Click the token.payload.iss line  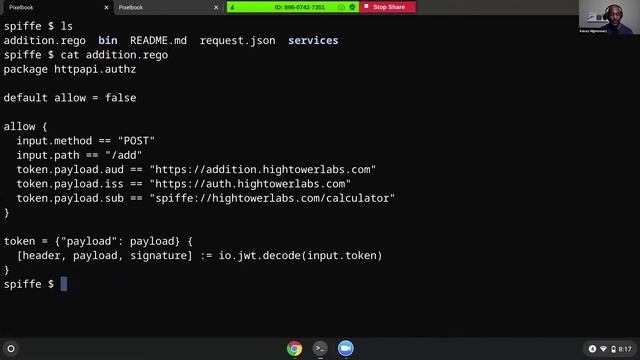click(x=184, y=184)
